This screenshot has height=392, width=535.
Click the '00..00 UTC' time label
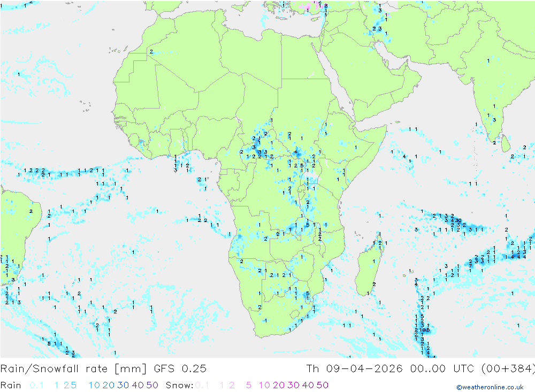point(442,369)
